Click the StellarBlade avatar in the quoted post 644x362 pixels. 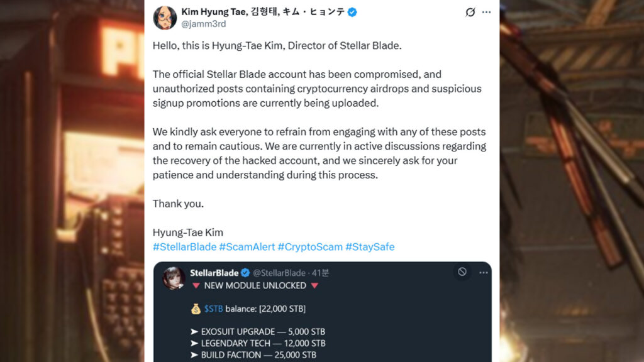pos(174,278)
